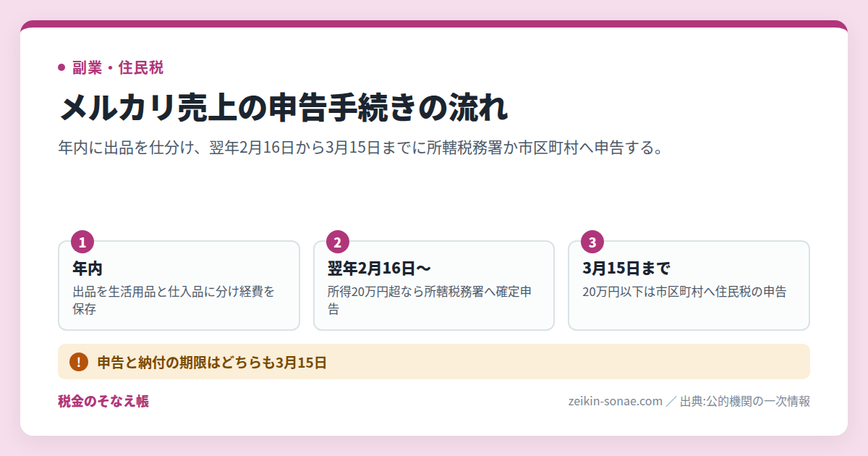Click the 3月15日まで card heading
This screenshot has height=456, width=868.
tap(626, 269)
